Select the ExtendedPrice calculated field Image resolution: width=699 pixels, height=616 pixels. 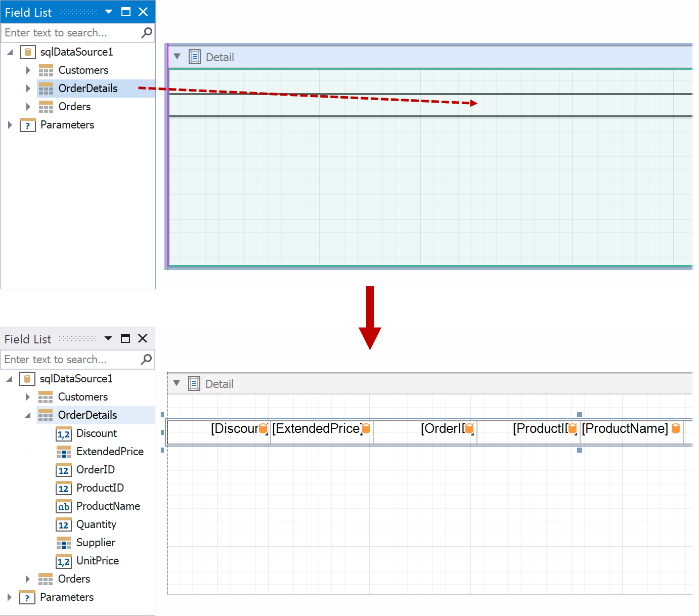109,452
